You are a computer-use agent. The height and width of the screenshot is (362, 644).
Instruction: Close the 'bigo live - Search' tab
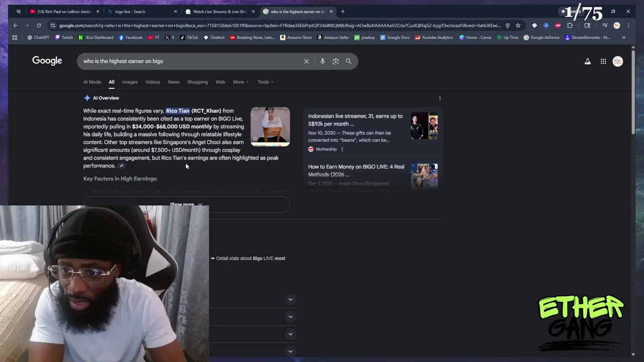pos(176,12)
